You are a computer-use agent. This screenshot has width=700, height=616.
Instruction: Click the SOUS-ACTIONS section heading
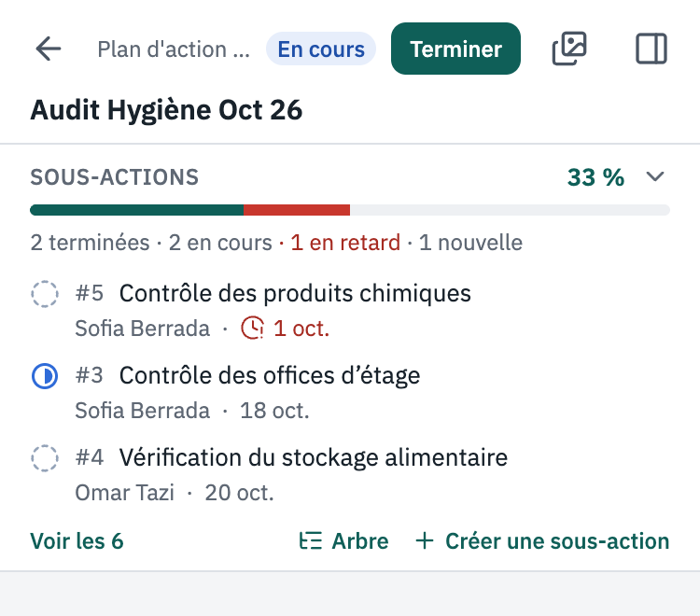point(114,177)
